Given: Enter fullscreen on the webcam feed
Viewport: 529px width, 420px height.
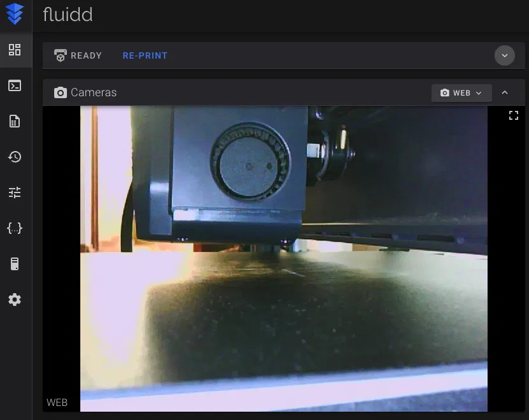Looking at the screenshot, I should [514, 115].
